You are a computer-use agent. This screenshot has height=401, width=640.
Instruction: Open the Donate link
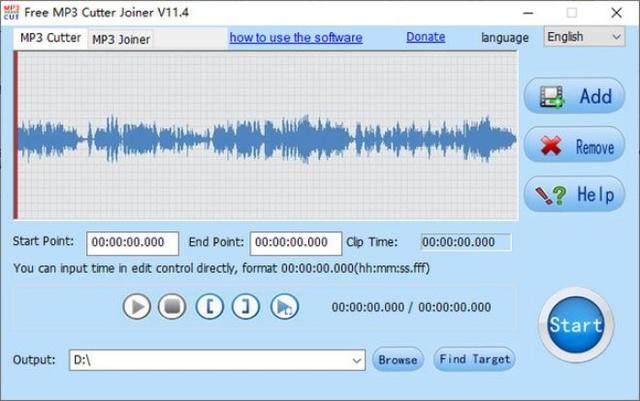(426, 37)
